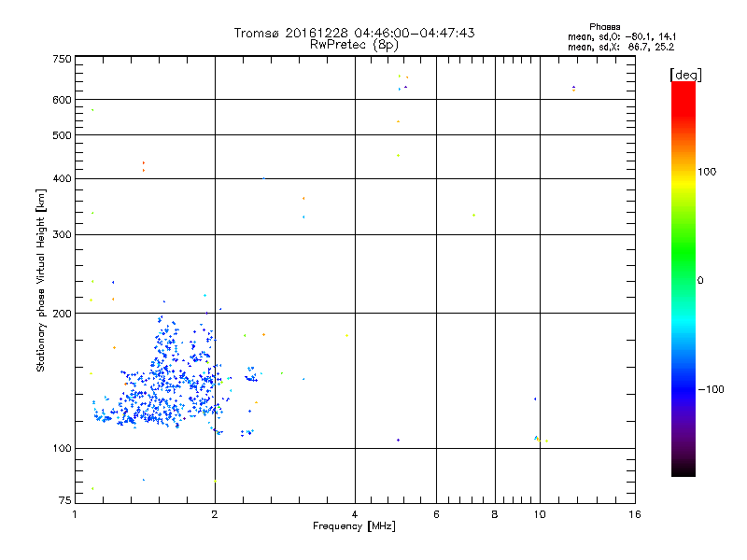The width and height of the screenshot is (747, 560).
Task: Click the 600 tick label on height axis
Action: tap(63, 100)
